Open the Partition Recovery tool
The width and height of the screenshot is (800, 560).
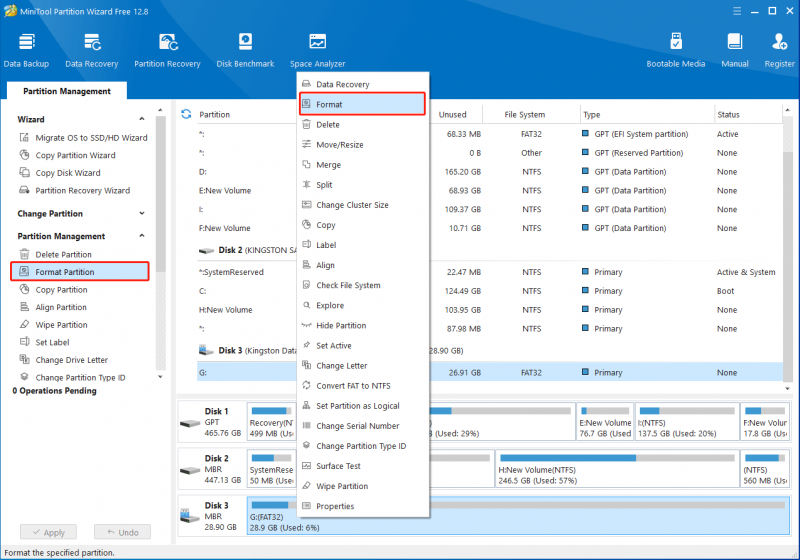coord(167,50)
